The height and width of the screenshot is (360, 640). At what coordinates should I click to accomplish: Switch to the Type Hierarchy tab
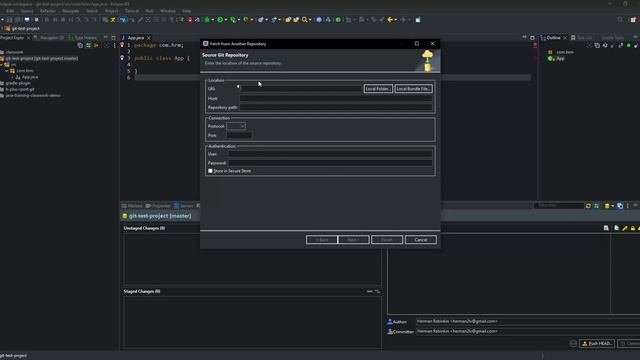tap(83, 38)
